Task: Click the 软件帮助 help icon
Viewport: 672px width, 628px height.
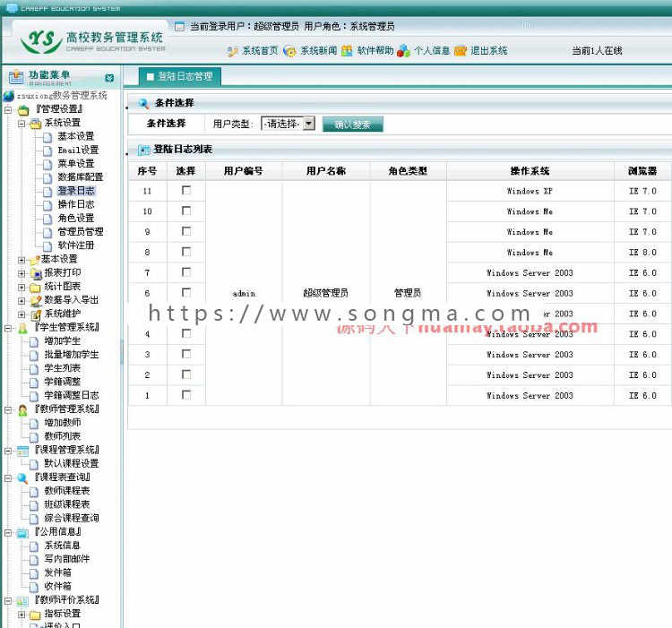Action: [347, 51]
